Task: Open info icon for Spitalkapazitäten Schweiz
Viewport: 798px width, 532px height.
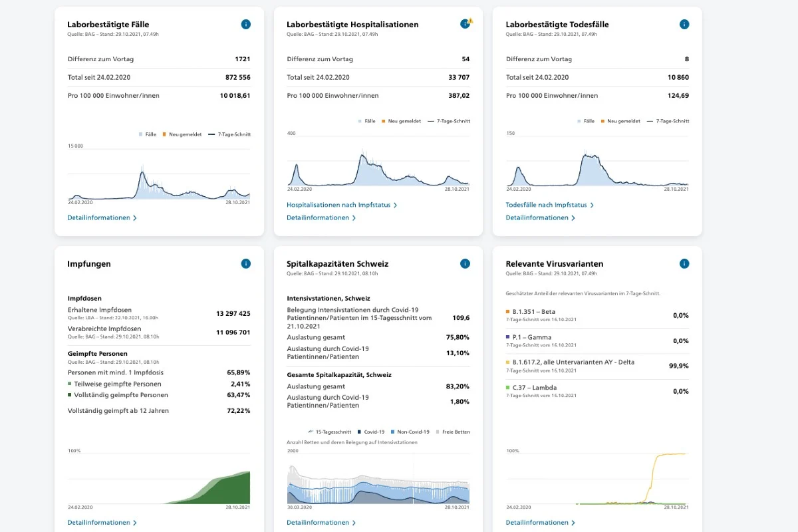Action: 465,264
